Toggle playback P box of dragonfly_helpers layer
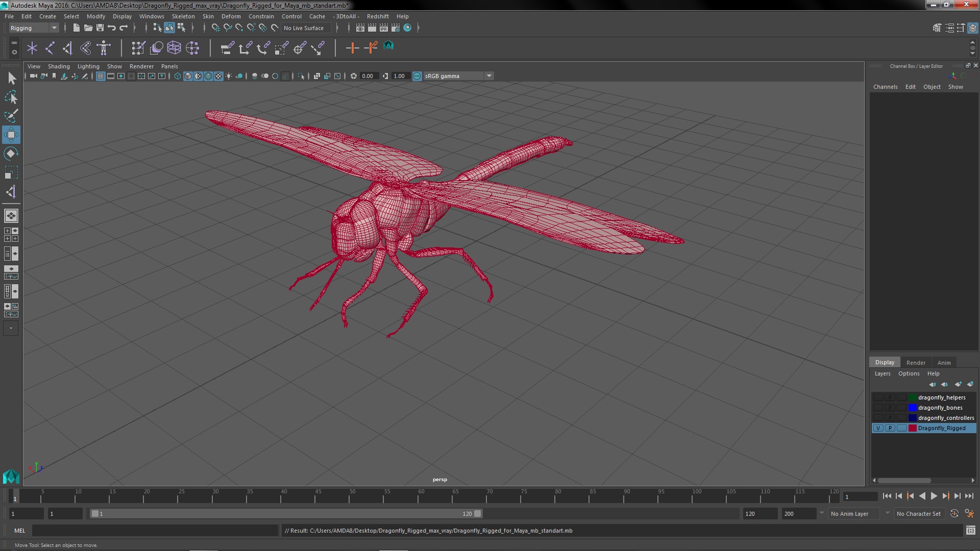 click(x=890, y=398)
